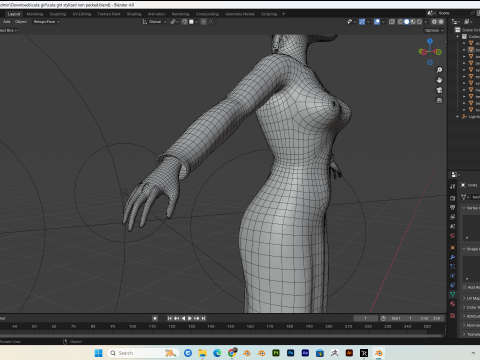This screenshot has height=360, width=480.
Task: Open the Add menu in viewport header
Action: (6, 22)
